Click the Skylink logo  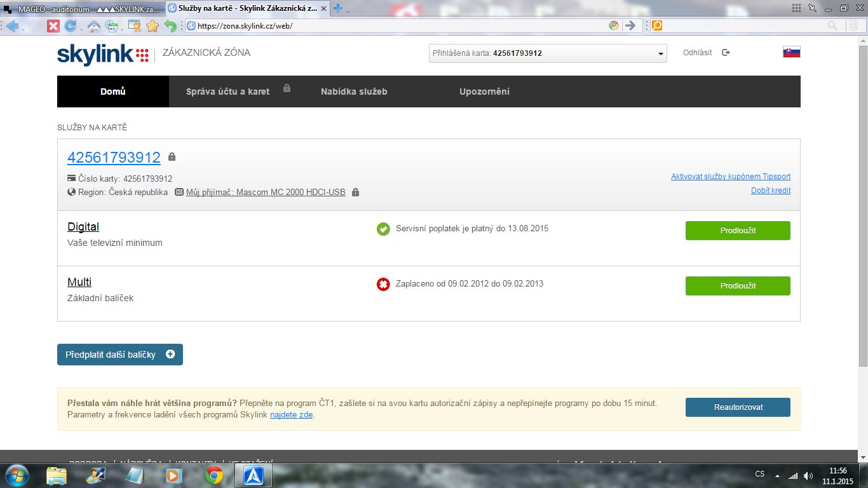tap(103, 55)
